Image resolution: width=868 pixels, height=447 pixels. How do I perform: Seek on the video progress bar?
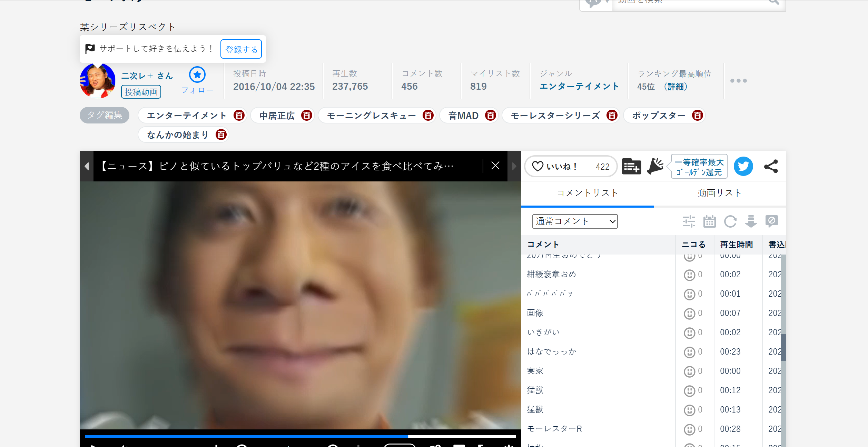tap(300, 436)
